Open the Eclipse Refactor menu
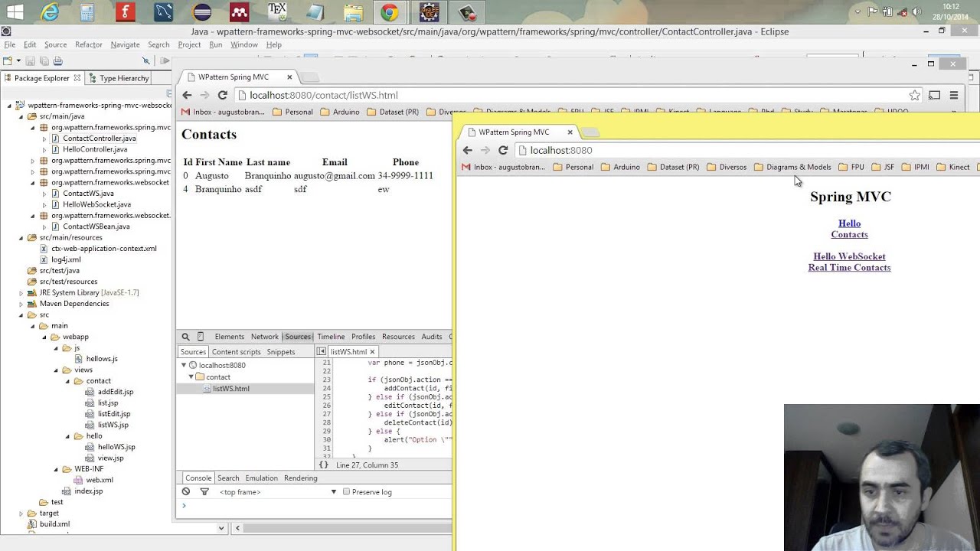The height and width of the screenshot is (551, 980). 88,45
